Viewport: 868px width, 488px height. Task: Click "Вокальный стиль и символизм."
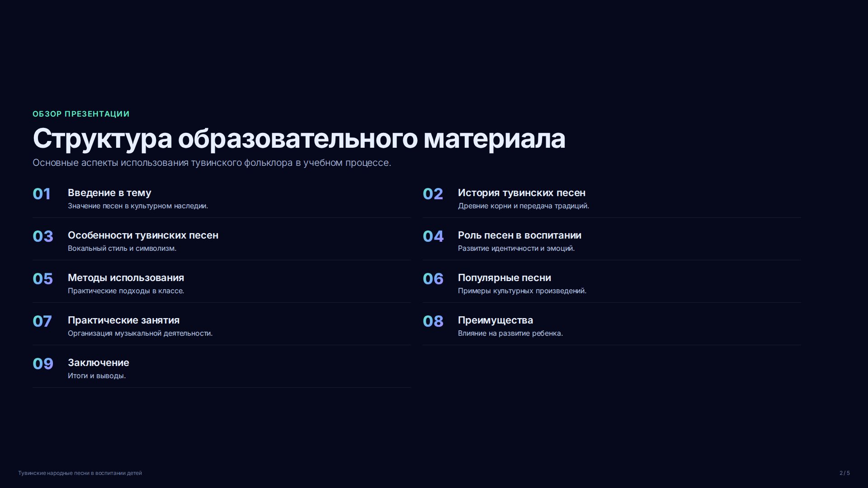[122, 249]
